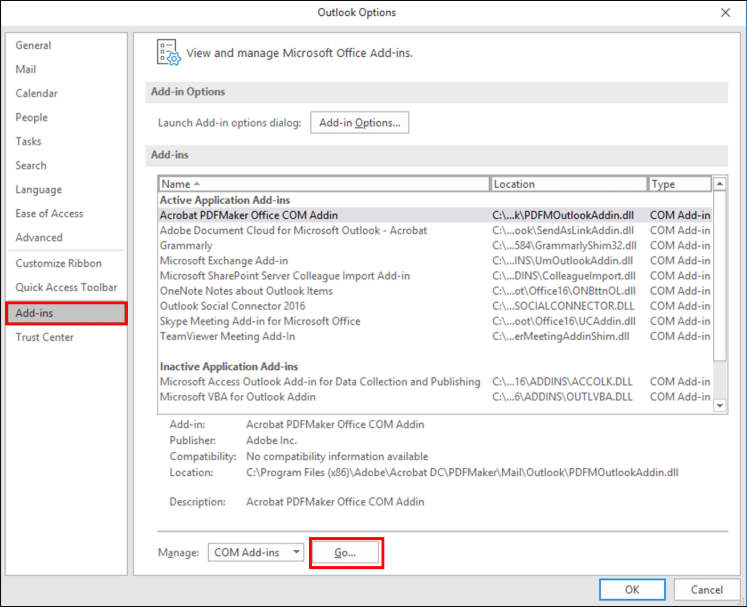Viewport: 747px width, 607px height.
Task: Select Skype Meeting Add-in for Microsoft Office
Action: (x=435, y=322)
